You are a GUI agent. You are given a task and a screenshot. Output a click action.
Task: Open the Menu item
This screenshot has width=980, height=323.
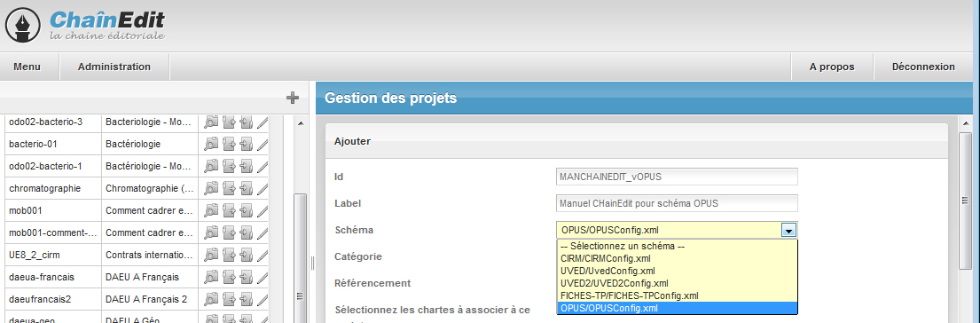pos(27,67)
